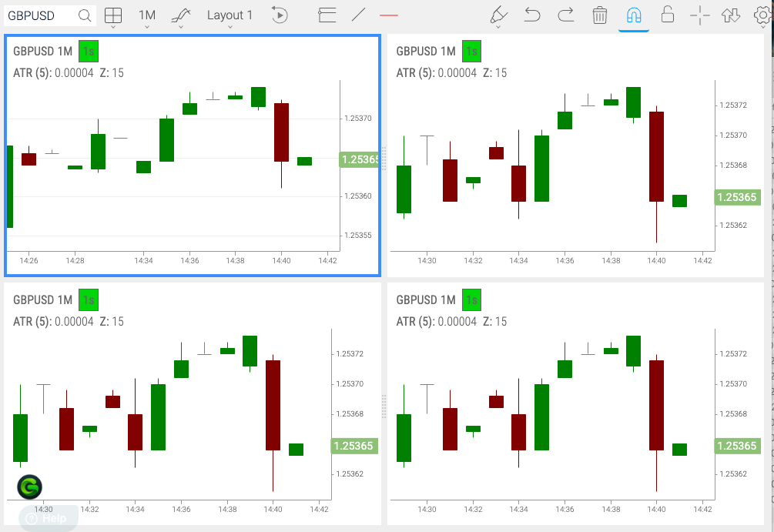
Task: Click GBPUSD 1M title in top-left chart
Action: 43,52
